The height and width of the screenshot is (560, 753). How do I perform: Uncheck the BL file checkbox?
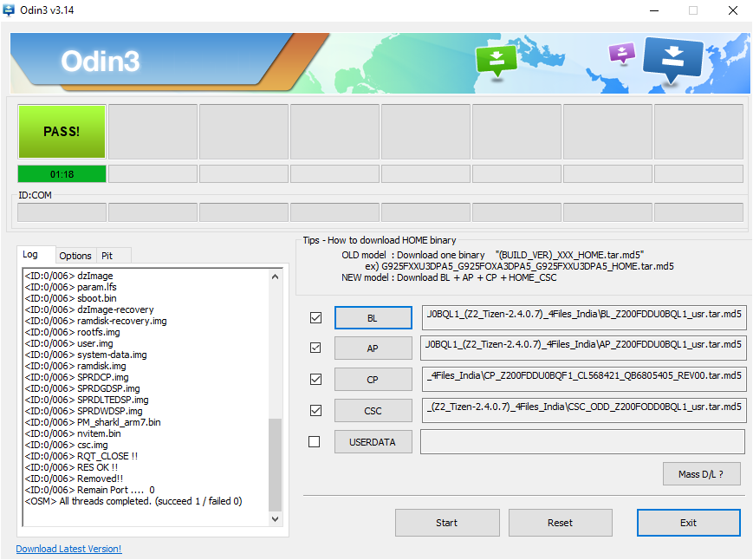click(x=315, y=317)
